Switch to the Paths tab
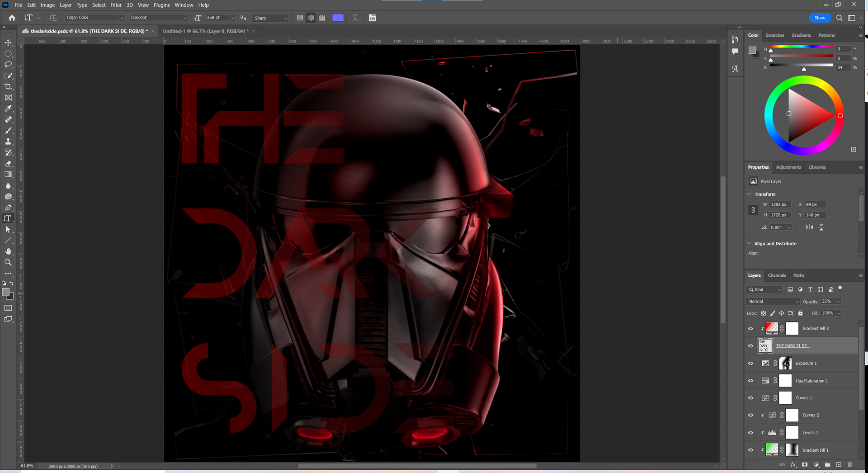The image size is (868, 473). click(799, 275)
